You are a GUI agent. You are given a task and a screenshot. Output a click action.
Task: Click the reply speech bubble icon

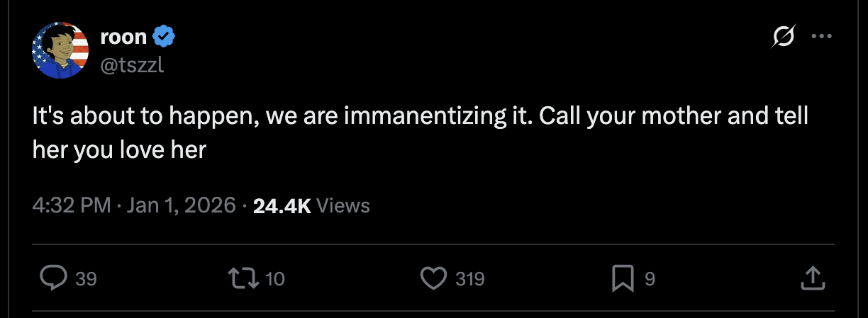click(x=53, y=278)
